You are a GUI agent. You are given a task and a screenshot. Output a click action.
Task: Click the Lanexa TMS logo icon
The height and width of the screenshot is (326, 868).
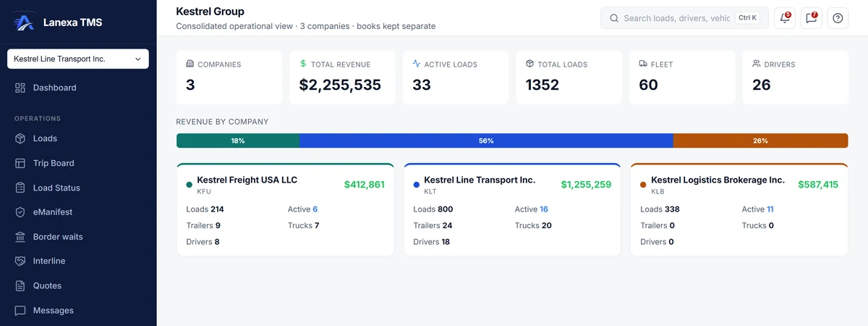(25, 22)
